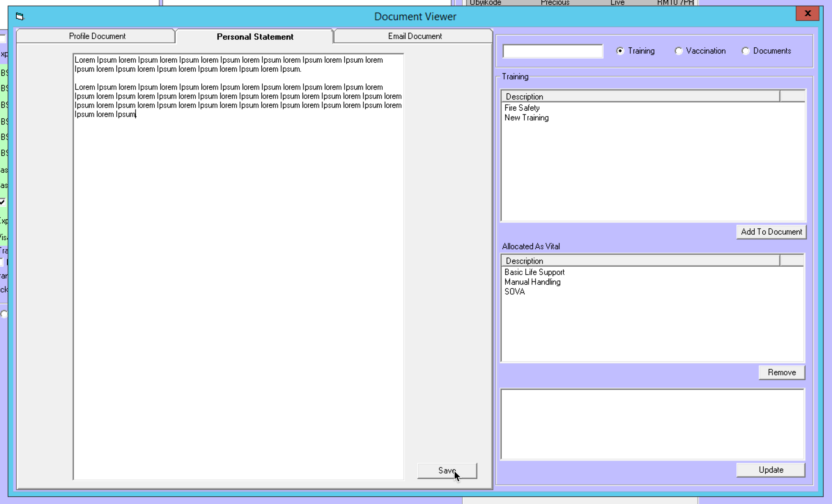832x504 pixels.
Task: Switch to the Profile Document tab
Action: click(97, 36)
